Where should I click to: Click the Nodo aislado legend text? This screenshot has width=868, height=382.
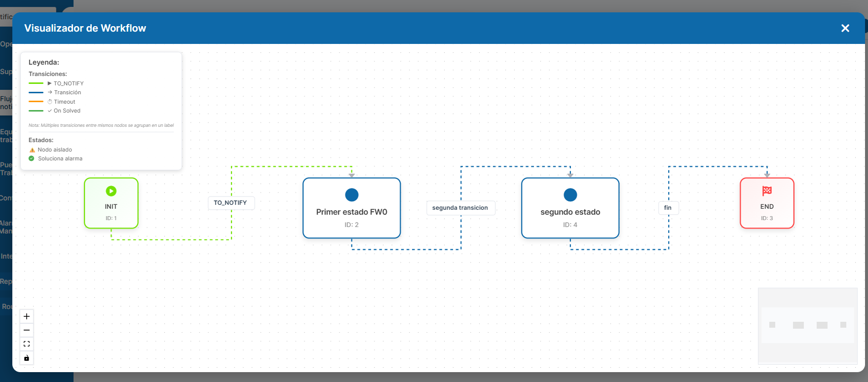55,150
